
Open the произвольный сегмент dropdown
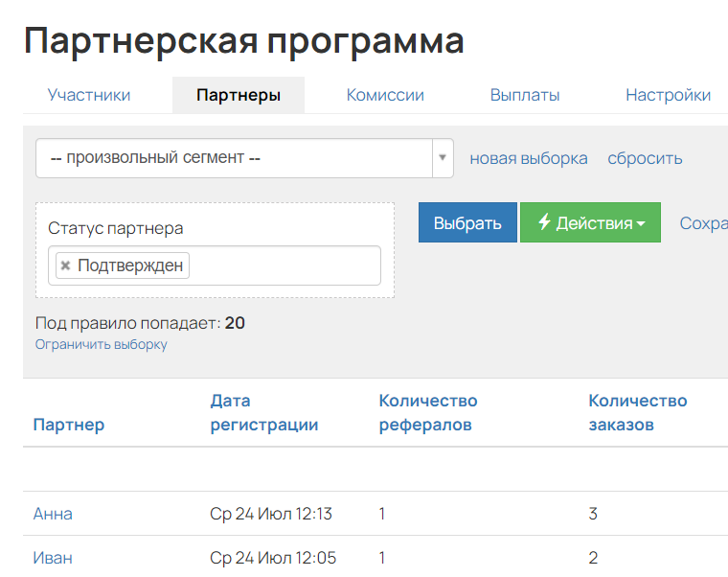click(244, 158)
